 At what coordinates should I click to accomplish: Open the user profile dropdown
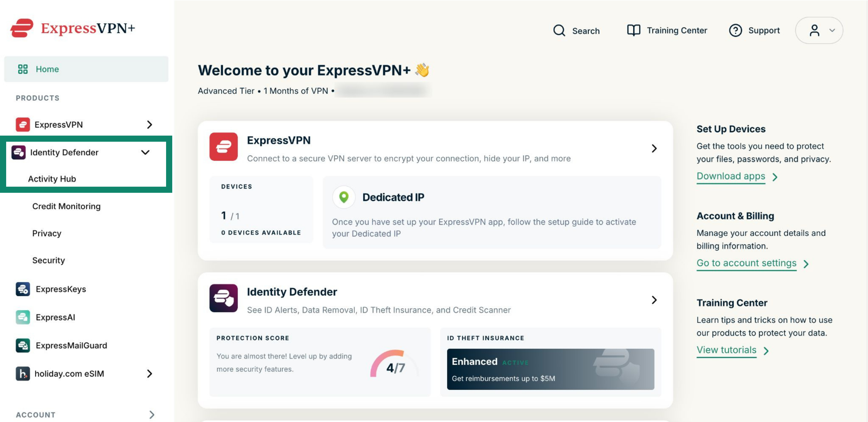tap(819, 30)
